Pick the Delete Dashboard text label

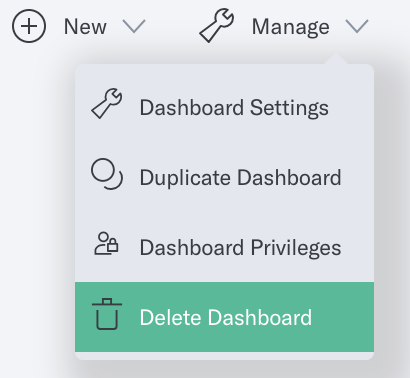pos(226,317)
